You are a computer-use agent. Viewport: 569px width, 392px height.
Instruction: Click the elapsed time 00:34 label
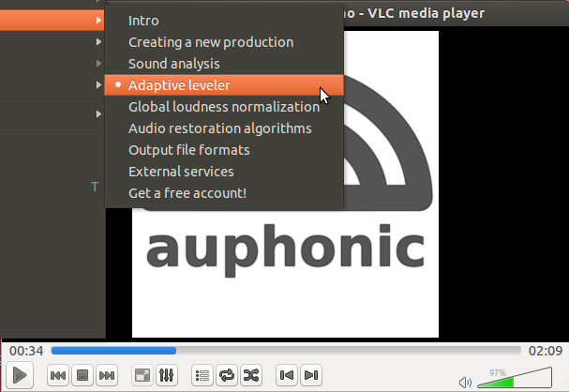coord(26,351)
